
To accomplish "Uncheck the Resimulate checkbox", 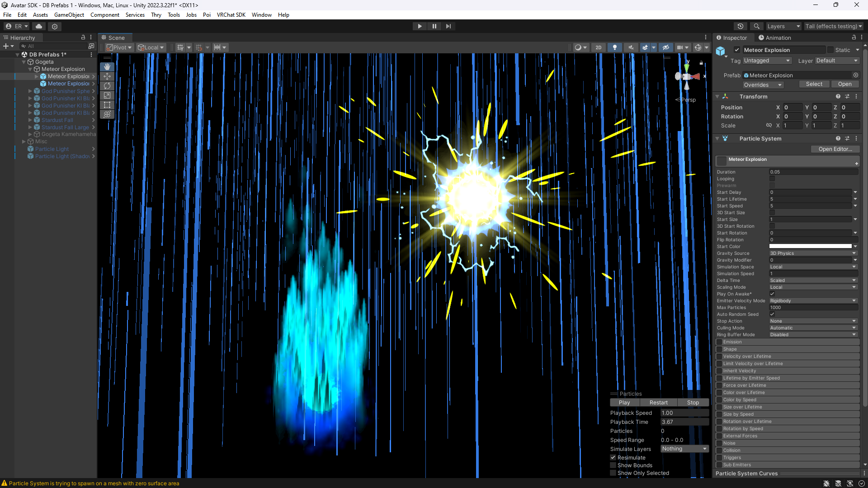I will click(613, 458).
